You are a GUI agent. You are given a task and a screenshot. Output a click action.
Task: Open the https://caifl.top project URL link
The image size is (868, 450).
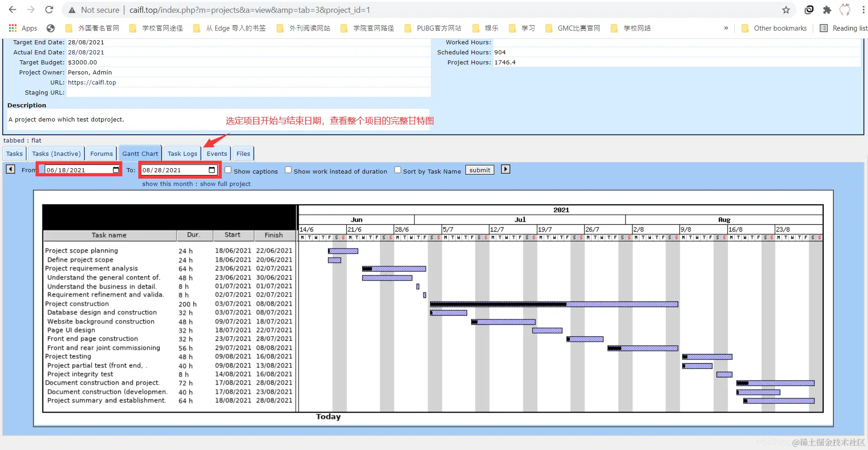(x=92, y=83)
